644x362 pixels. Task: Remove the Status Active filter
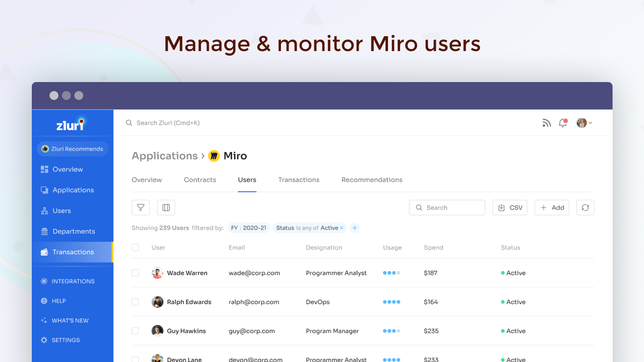(x=342, y=228)
